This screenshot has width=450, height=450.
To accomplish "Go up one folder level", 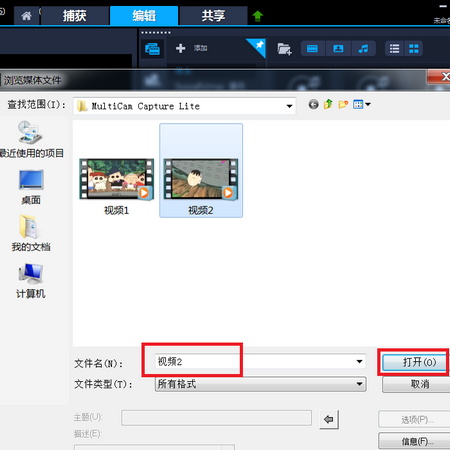I will coord(328,104).
